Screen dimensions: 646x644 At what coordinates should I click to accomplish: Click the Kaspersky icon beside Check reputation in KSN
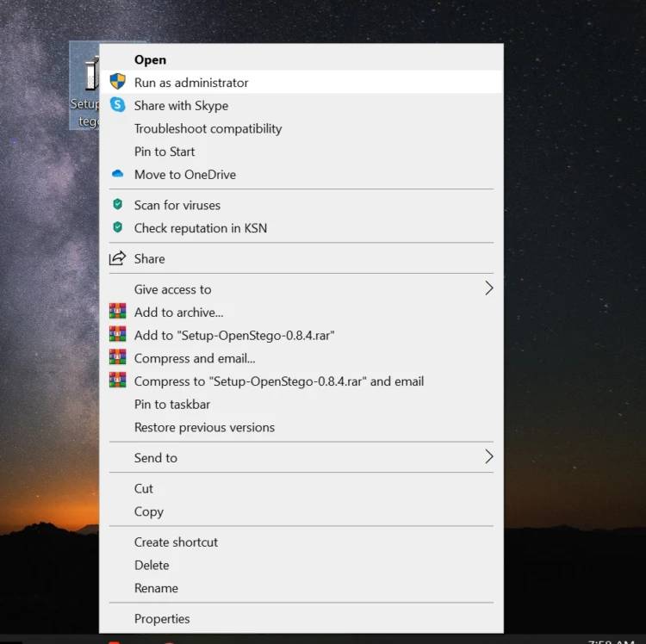pyautogui.click(x=117, y=228)
